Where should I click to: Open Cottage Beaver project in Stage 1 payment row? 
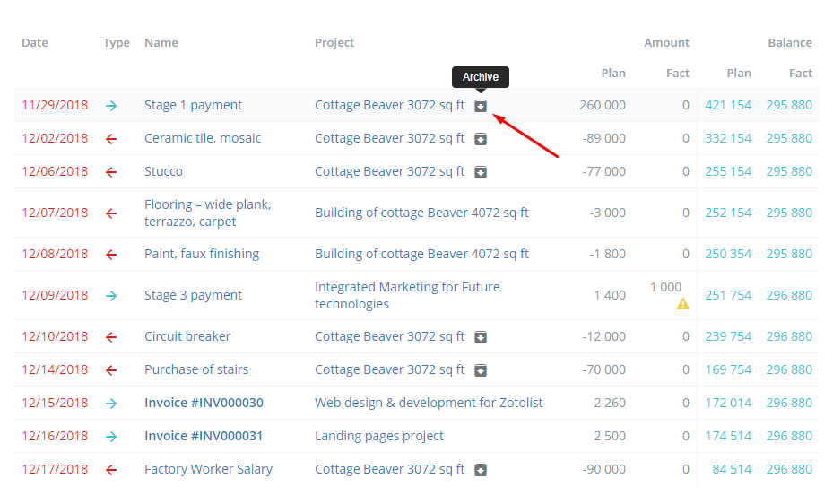tap(389, 105)
